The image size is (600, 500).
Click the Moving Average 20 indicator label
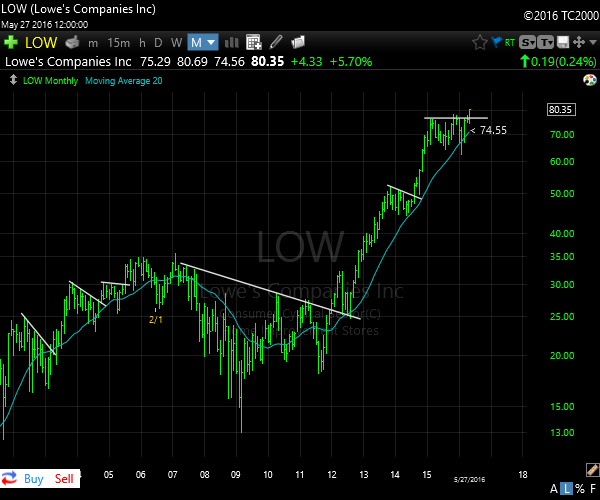124,81
